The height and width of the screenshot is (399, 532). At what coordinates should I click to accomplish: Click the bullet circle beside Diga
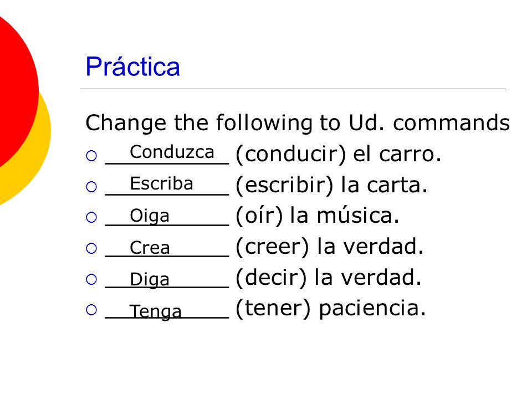click(91, 279)
